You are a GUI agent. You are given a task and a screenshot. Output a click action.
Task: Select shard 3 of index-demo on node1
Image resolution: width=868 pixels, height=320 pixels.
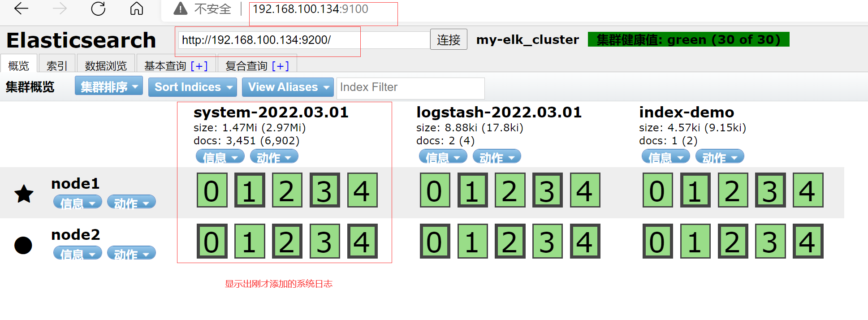[x=770, y=190]
